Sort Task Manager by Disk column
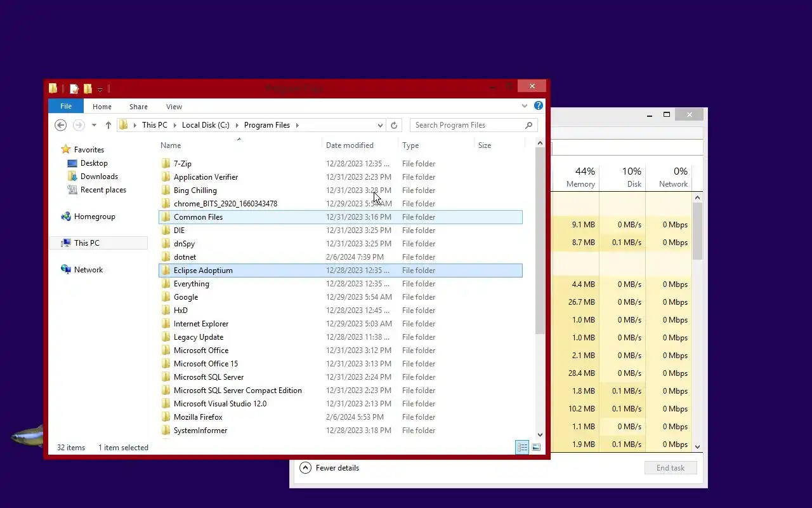812x508 pixels. pyautogui.click(x=622, y=177)
